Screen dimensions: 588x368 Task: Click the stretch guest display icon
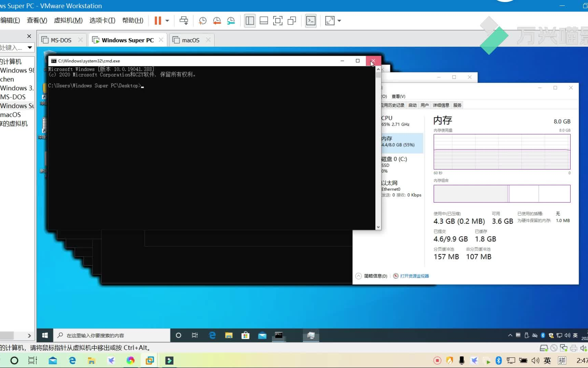(x=330, y=21)
